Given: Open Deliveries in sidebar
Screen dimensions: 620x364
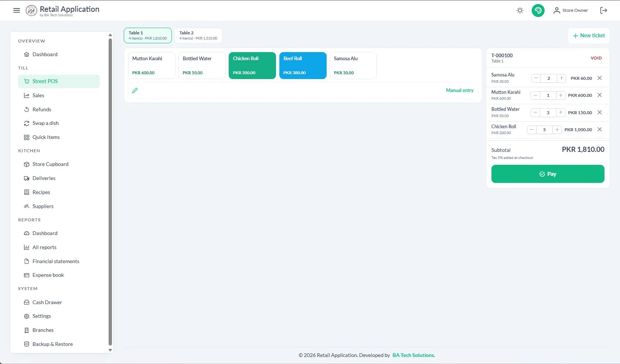Looking at the screenshot, I should tap(59, 178).
